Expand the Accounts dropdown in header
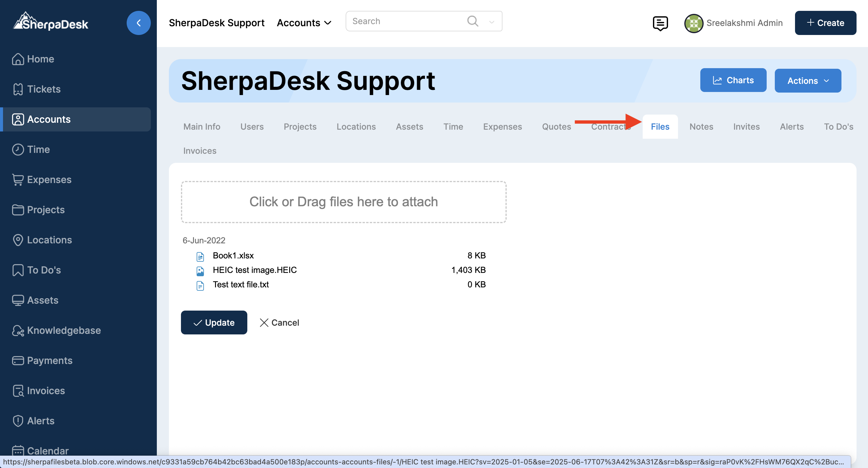 pyautogui.click(x=304, y=23)
